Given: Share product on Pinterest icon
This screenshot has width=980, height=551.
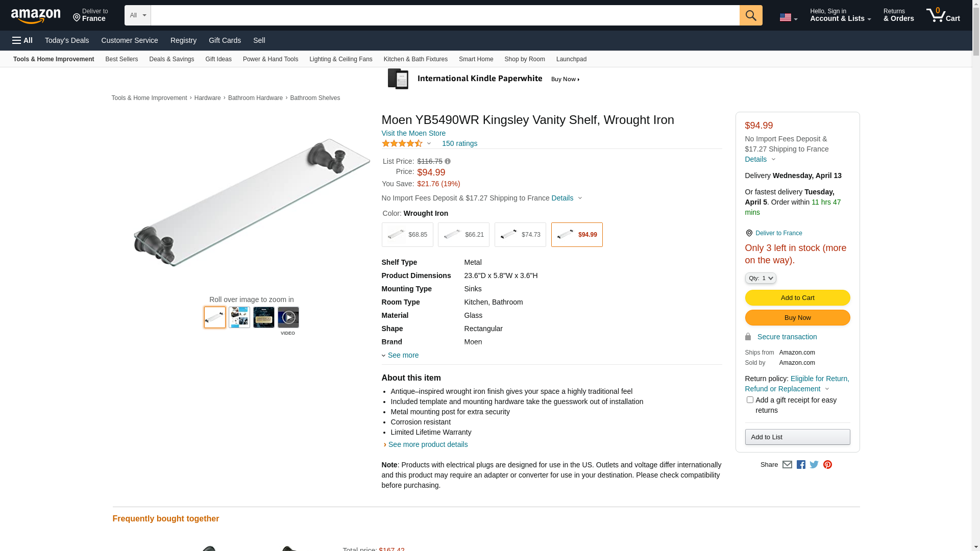Looking at the screenshot, I should click(827, 465).
